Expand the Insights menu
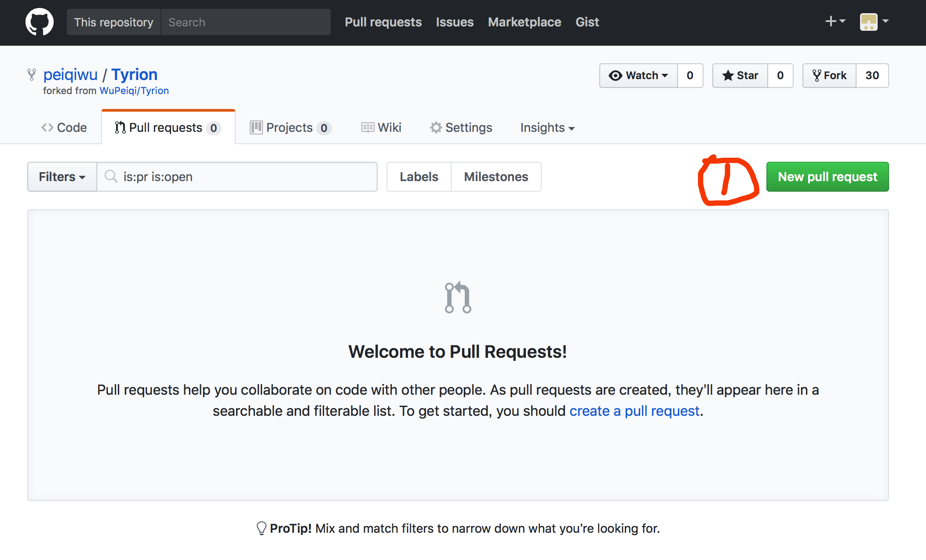 pyautogui.click(x=547, y=127)
